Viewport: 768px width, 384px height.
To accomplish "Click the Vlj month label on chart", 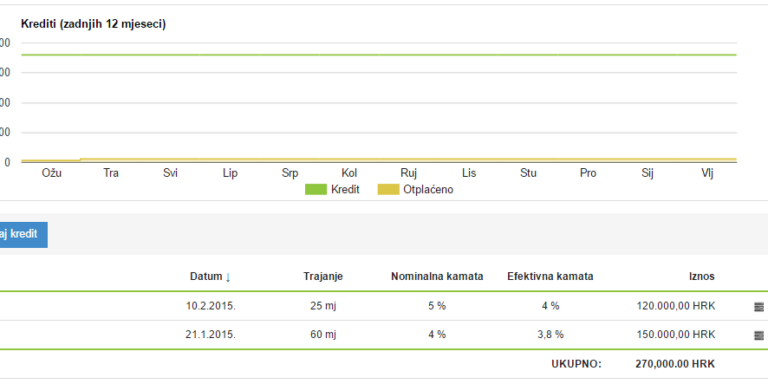I will [707, 173].
